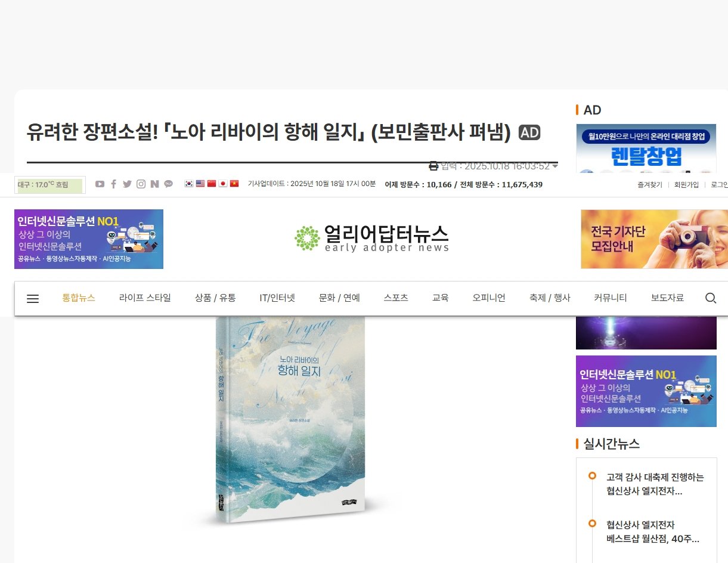Go to IT/인터넷 menu
Viewport: 728px width, 563px height.
[x=277, y=298]
